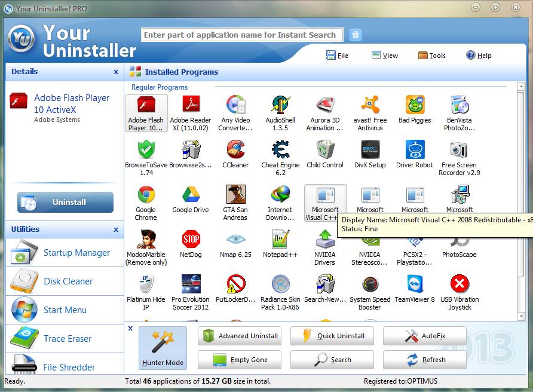Select Pro Evolution Soccer 2012 icon
The width and height of the screenshot is (533, 392).
point(191,284)
